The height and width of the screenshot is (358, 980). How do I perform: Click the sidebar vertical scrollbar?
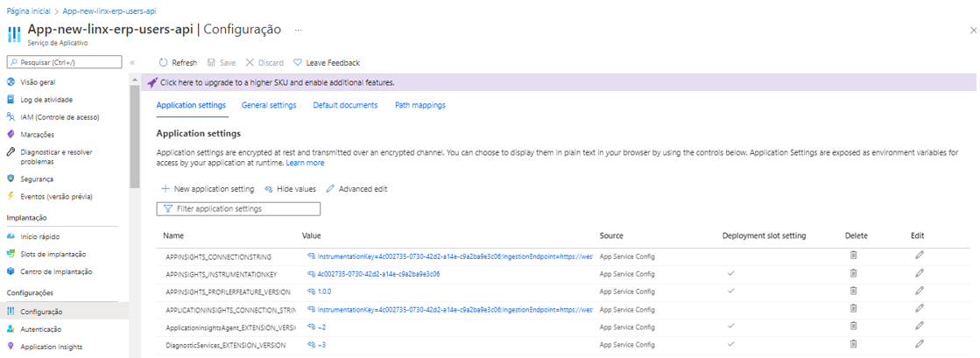134,131
